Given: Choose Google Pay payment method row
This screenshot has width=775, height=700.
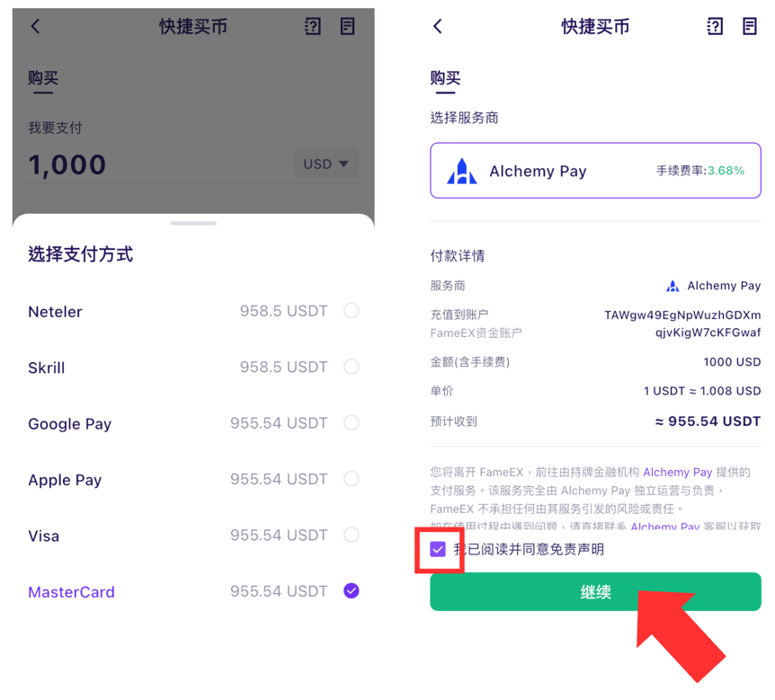Looking at the screenshot, I should [x=193, y=423].
